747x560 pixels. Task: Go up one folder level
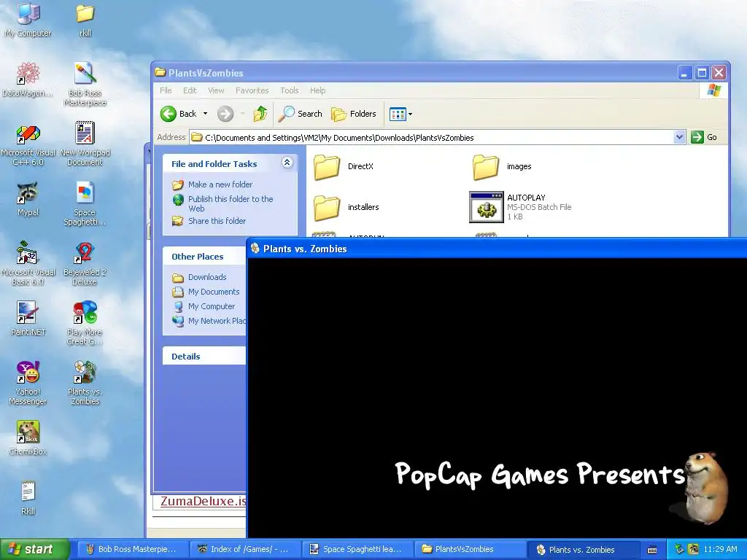pos(260,114)
